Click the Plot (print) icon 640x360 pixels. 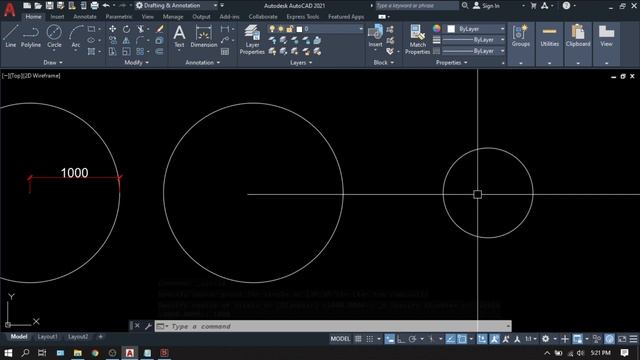[94, 6]
